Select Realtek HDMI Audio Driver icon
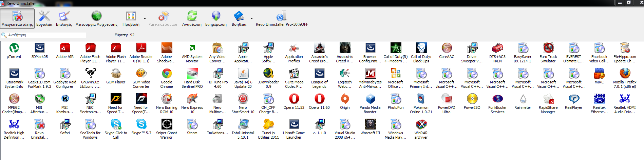Viewport: 644px width, 160px height. point(625,99)
